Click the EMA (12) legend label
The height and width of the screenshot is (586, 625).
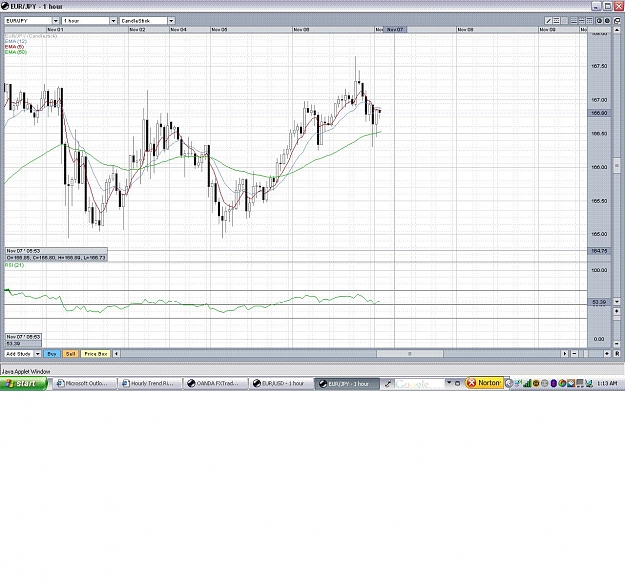click(x=16, y=41)
